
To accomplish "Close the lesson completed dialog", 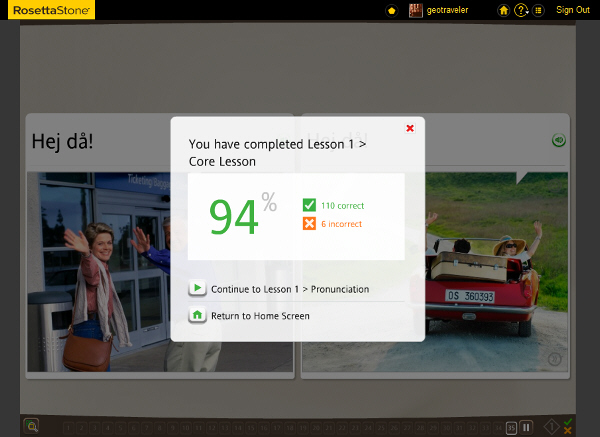I will (x=410, y=128).
